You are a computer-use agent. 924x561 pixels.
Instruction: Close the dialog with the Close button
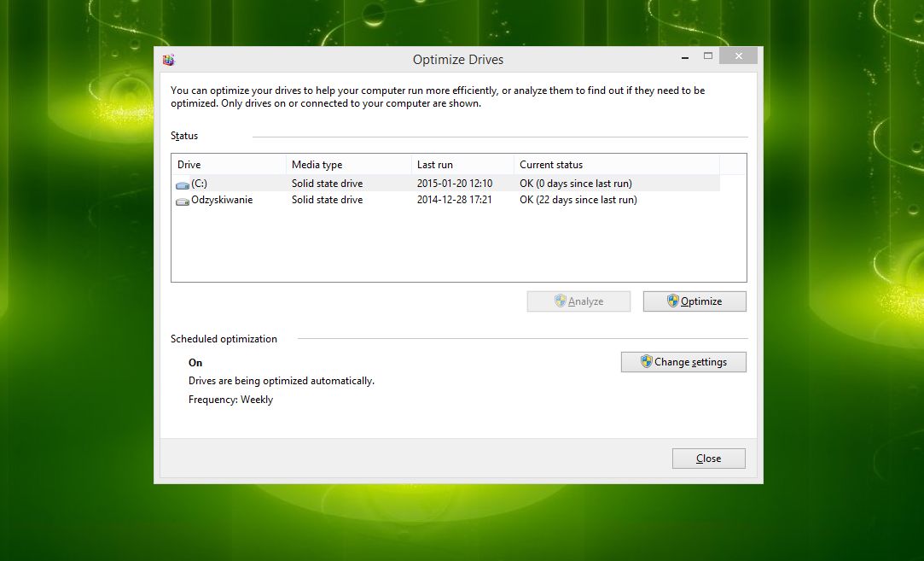[708, 459]
